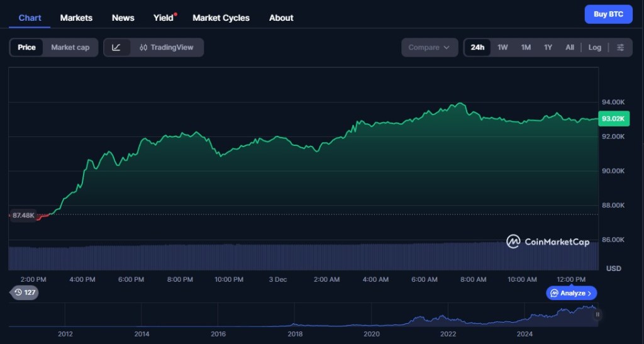Open the Markets tab

pos(76,18)
